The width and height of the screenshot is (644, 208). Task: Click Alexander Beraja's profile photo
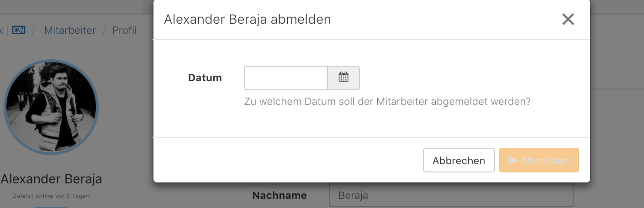pyautogui.click(x=51, y=107)
